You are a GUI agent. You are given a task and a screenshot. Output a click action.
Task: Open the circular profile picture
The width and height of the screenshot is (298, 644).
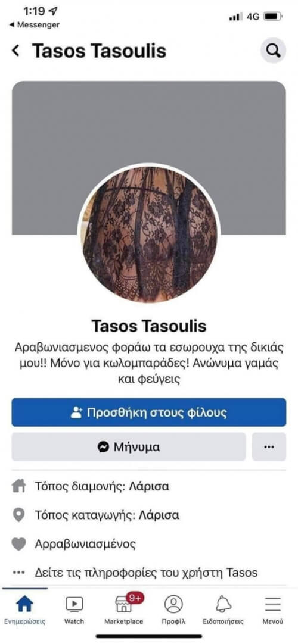(x=149, y=234)
